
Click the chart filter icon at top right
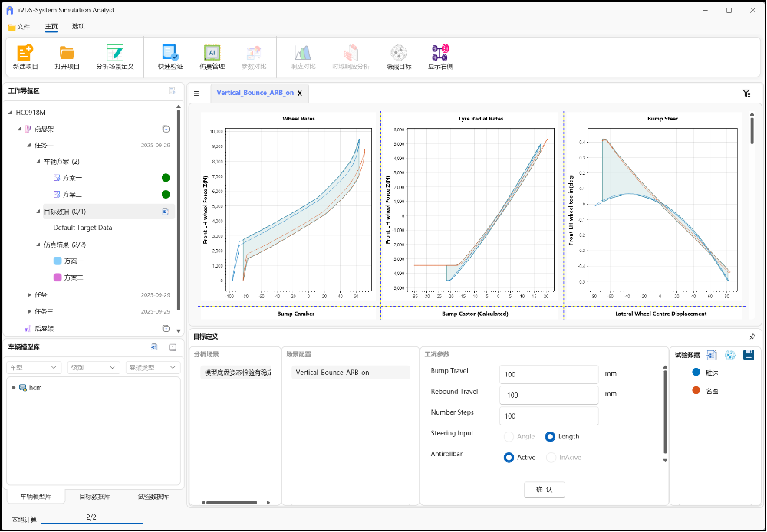(x=746, y=94)
